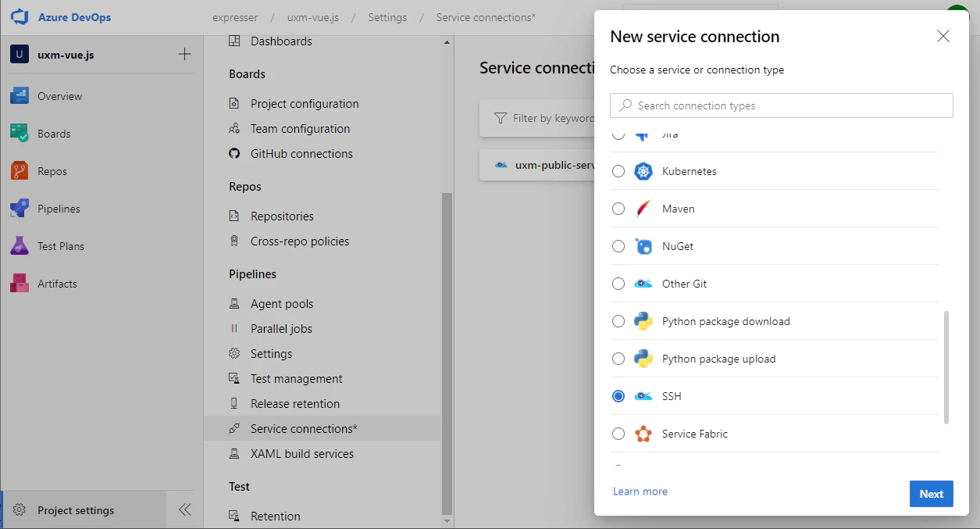Click the Release retention icon
The height and width of the screenshot is (529, 980).
pos(234,404)
